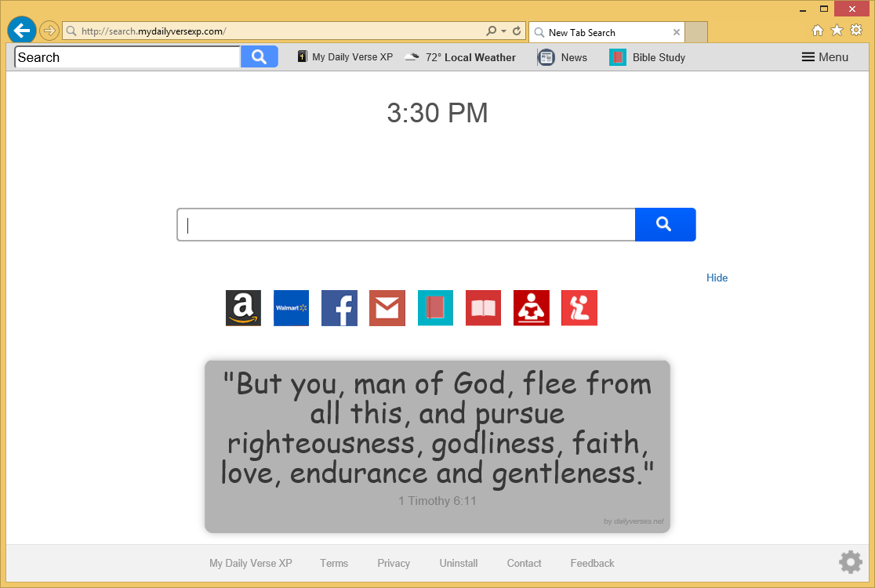Open the address bar dropdown arrow
The image size is (875, 588).
(504, 31)
